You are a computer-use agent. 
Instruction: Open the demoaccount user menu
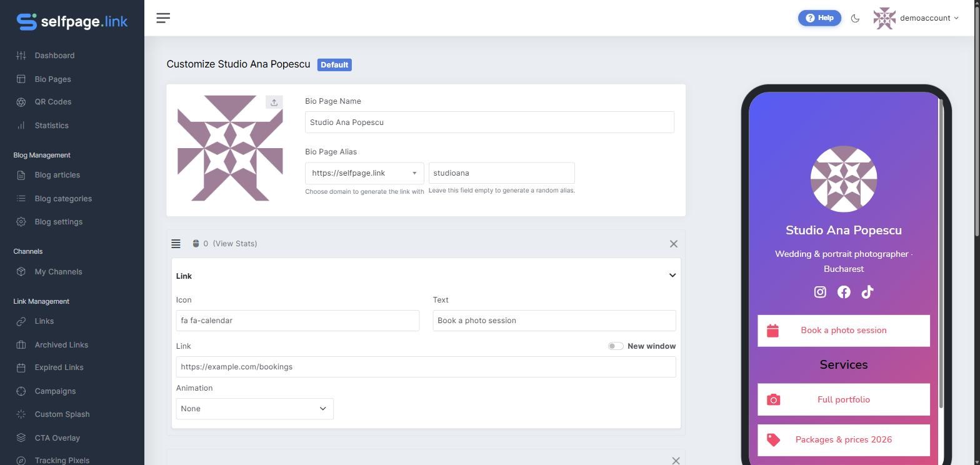pos(916,18)
